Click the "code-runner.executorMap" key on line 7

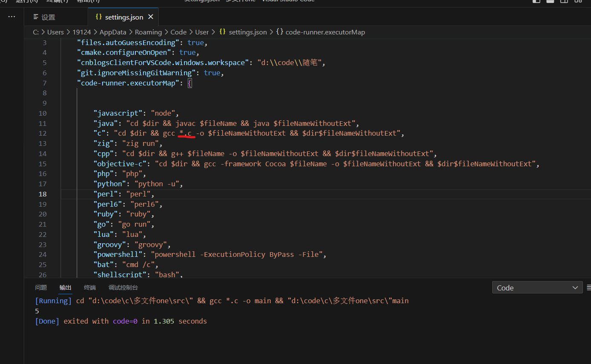128,83
